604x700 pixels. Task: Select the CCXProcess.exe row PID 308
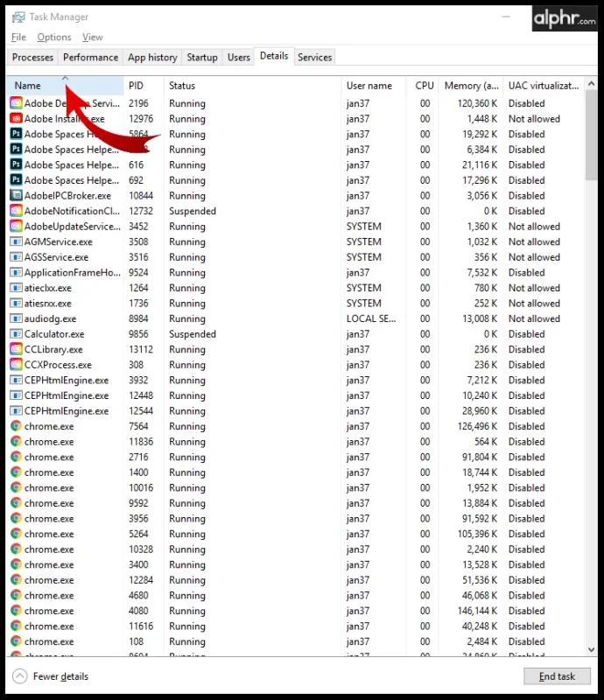click(x=295, y=365)
